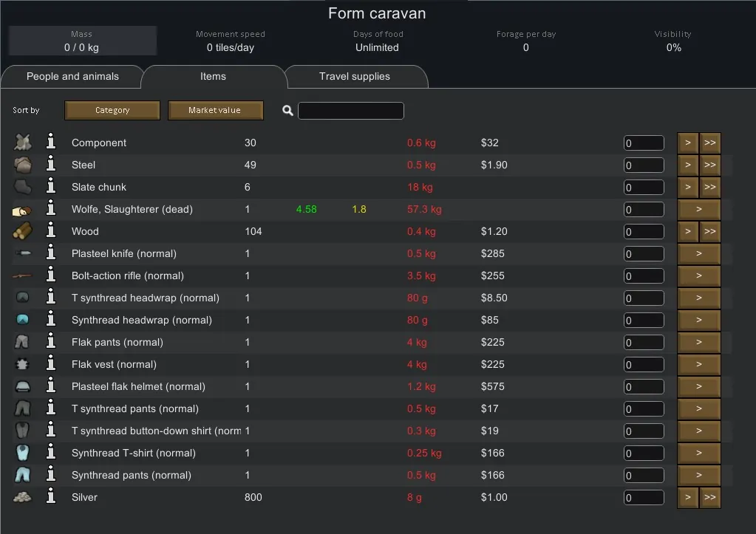
Task: Add all Silver with double arrow
Action: [x=710, y=498]
